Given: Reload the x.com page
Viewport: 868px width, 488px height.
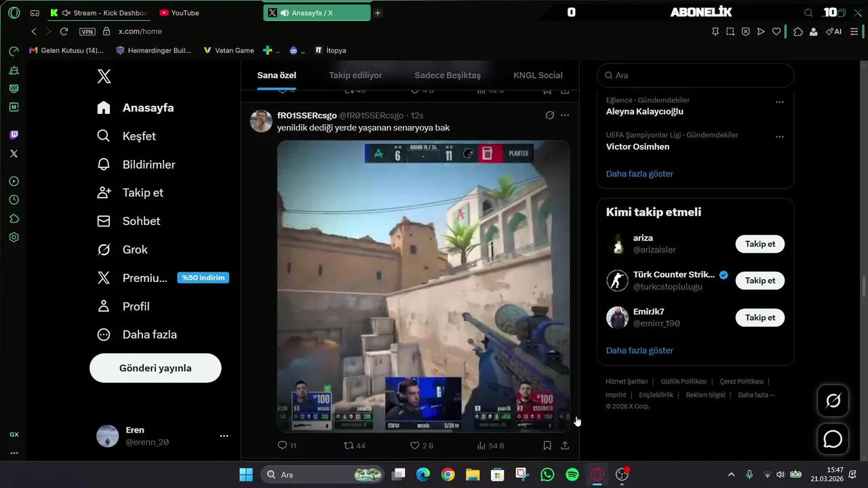Looking at the screenshot, I should [x=64, y=31].
